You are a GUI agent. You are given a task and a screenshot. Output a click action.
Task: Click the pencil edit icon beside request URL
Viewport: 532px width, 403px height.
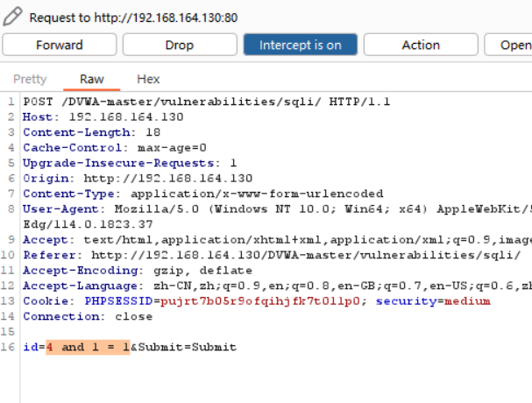coord(12,17)
